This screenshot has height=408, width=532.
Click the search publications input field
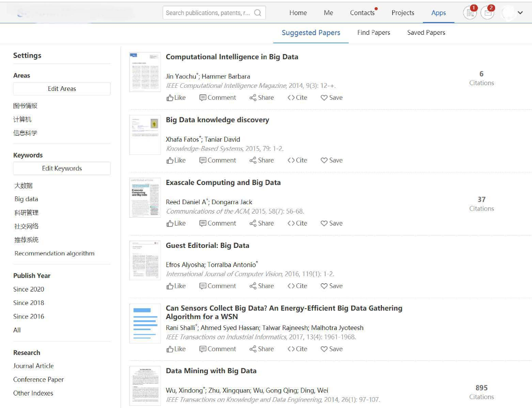pyautogui.click(x=208, y=13)
